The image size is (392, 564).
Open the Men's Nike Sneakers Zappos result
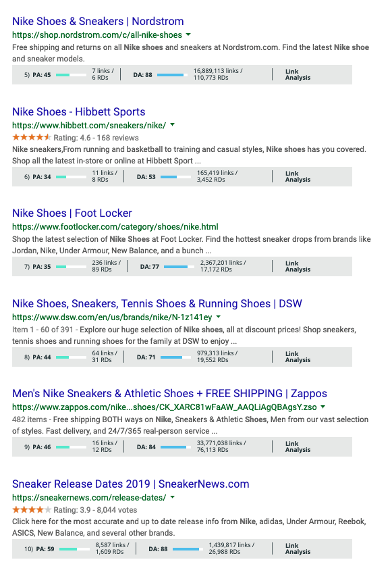click(x=169, y=394)
